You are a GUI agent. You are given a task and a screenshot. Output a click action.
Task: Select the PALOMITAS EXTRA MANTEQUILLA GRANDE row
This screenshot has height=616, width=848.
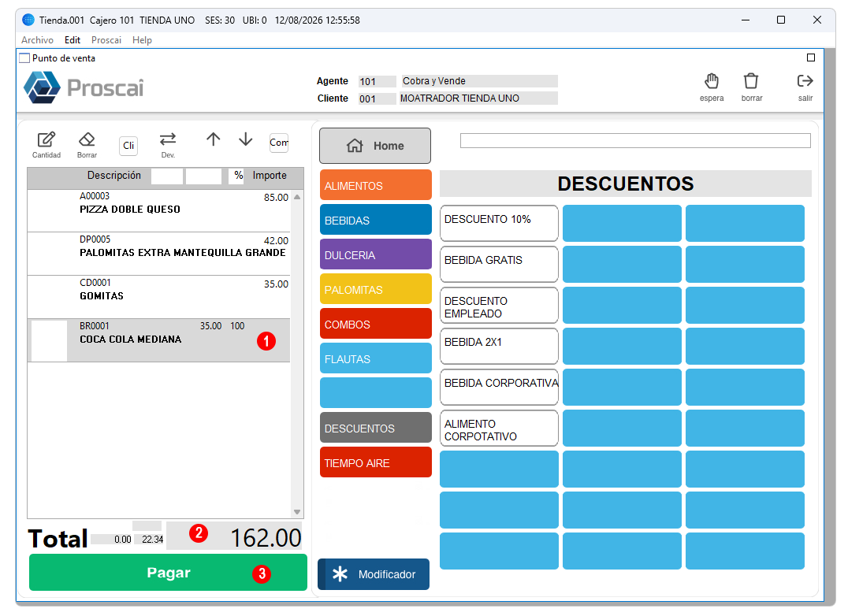pos(159,254)
